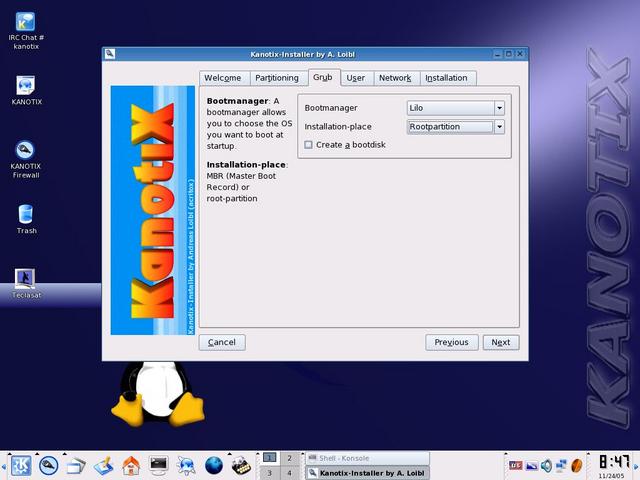The height and width of the screenshot is (480, 640).
Task: Open the typewriter panel icon
Action: [x=241, y=465]
